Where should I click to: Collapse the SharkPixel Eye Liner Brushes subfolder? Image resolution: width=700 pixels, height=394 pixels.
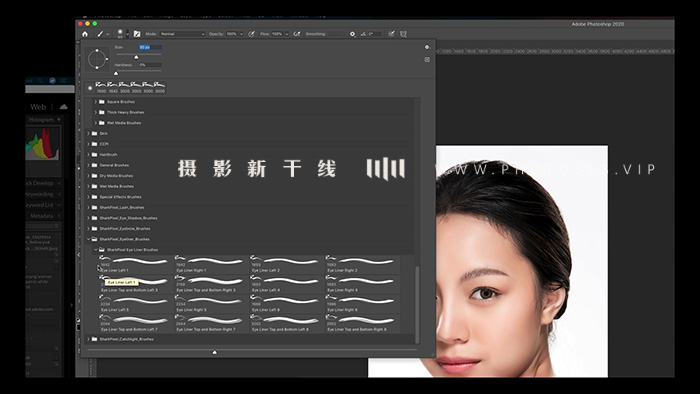point(96,250)
